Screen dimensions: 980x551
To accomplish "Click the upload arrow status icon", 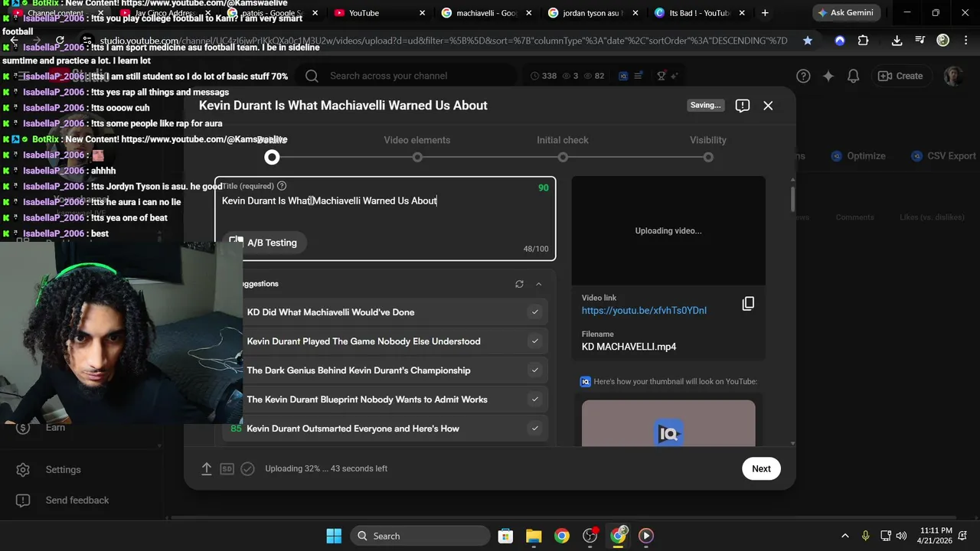I will click(x=207, y=468).
